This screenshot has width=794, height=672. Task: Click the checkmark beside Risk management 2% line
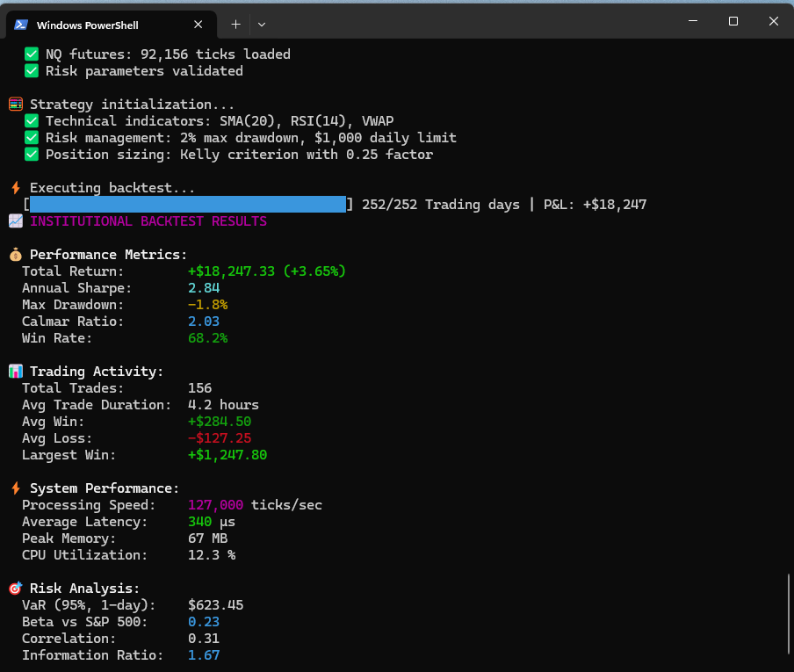coord(31,137)
